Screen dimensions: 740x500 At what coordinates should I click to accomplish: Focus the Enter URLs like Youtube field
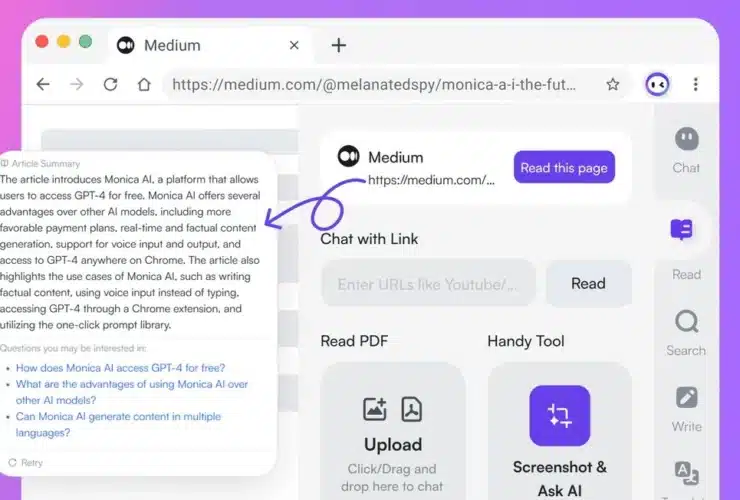click(x=428, y=284)
